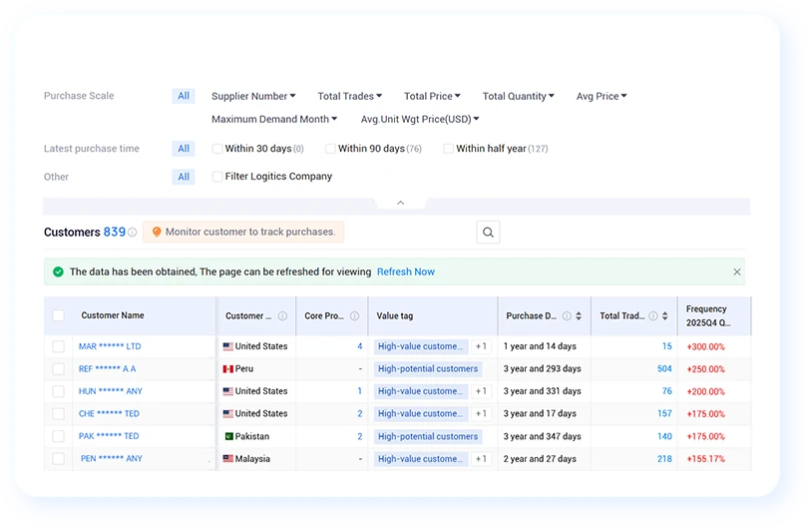
Task: Dismiss the data obtained notification
Action: [737, 271]
